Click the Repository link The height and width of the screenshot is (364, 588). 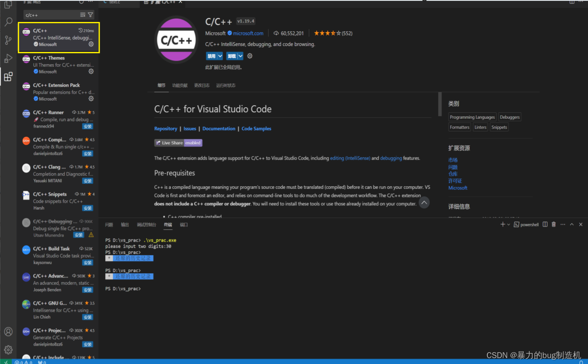click(x=166, y=128)
